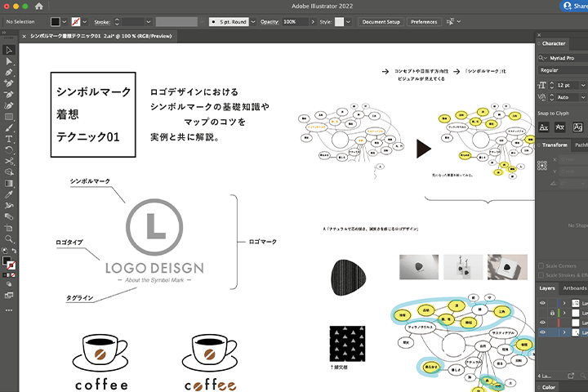Open the stroke weight dropdown
This screenshot has height=392, width=588.
[x=149, y=22]
